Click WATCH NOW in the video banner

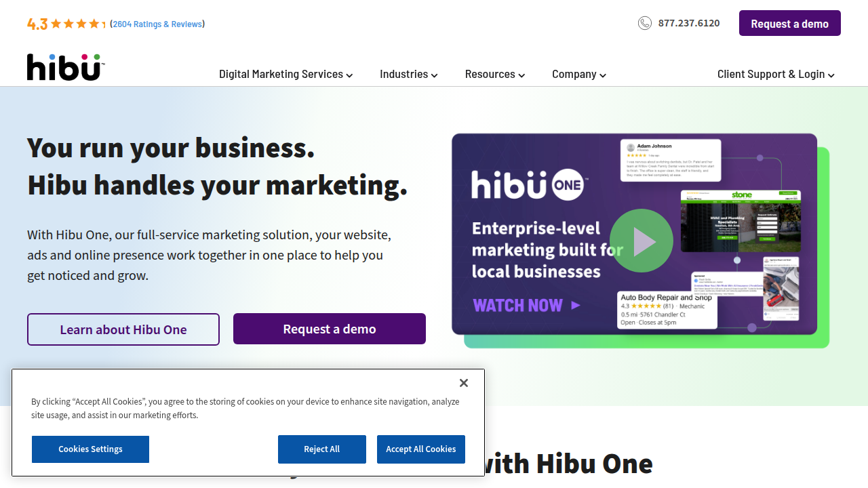tap(527, 305)
